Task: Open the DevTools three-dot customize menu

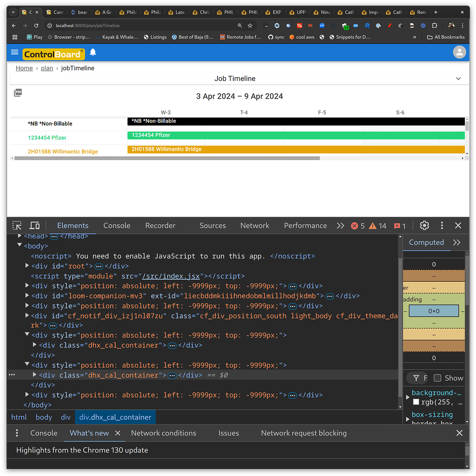Action: (x=442, y=225)
